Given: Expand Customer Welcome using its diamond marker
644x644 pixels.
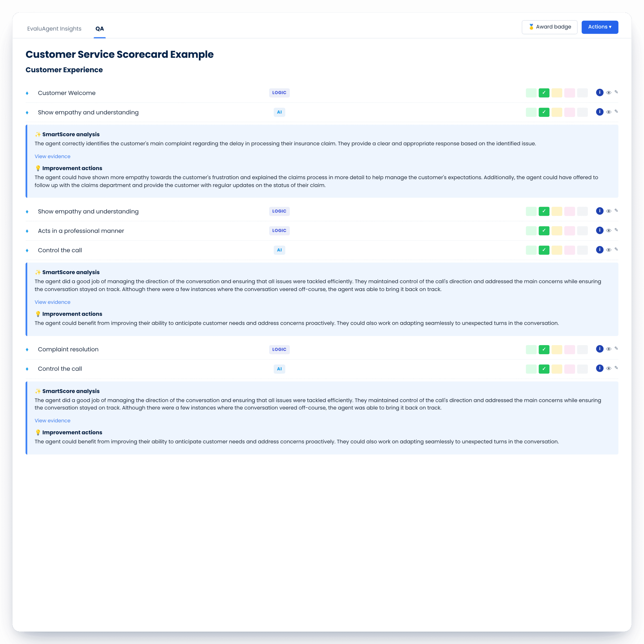Looking at the screenshot, I should pos(27,93).
